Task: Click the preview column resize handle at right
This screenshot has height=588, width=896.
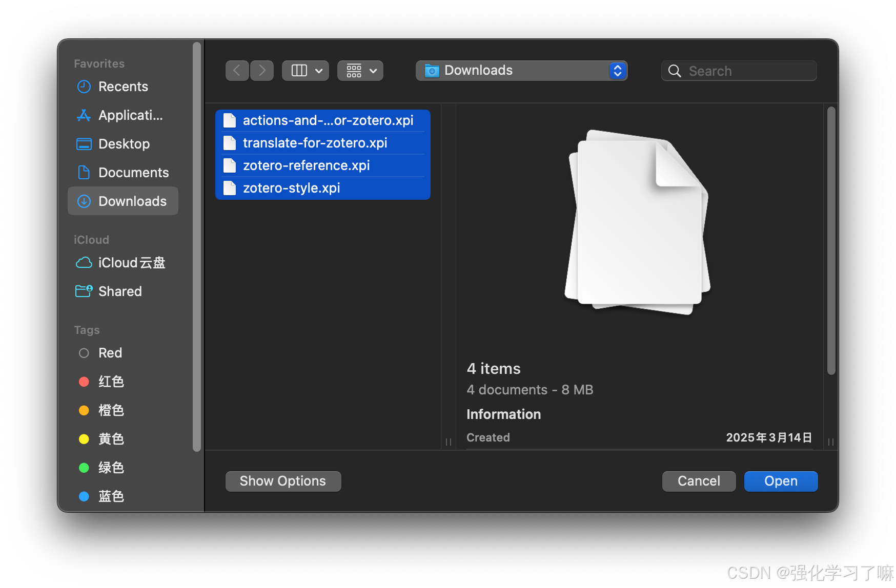Action: [831, 442]
